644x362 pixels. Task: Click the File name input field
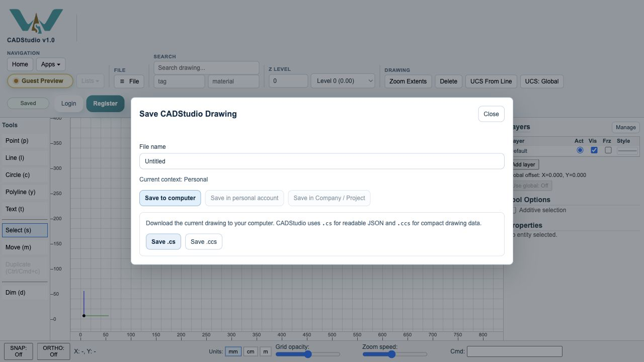pos(322,161)
